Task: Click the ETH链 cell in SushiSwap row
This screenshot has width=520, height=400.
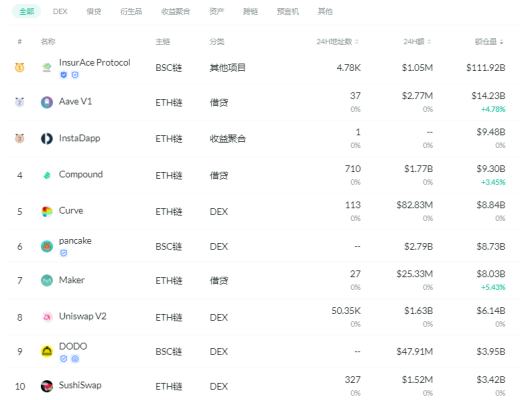Action: click(169, 386)
